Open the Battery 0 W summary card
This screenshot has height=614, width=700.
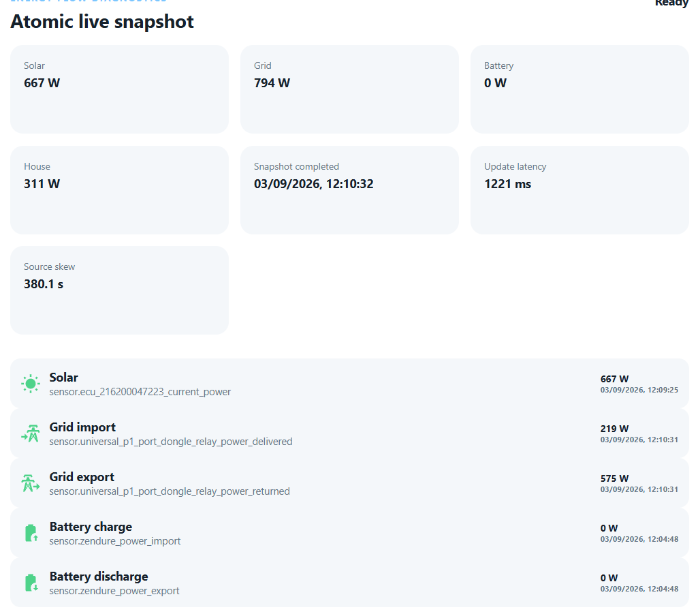tap(579, 89)
